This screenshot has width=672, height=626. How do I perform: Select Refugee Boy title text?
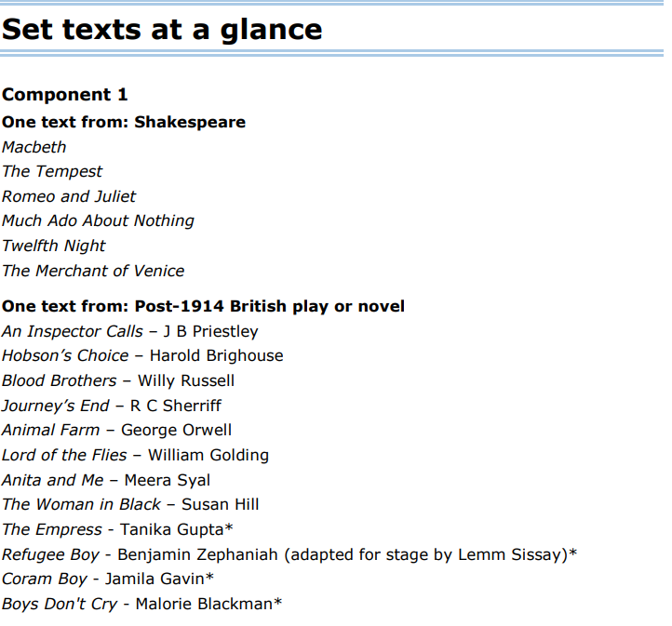point(50,555)
